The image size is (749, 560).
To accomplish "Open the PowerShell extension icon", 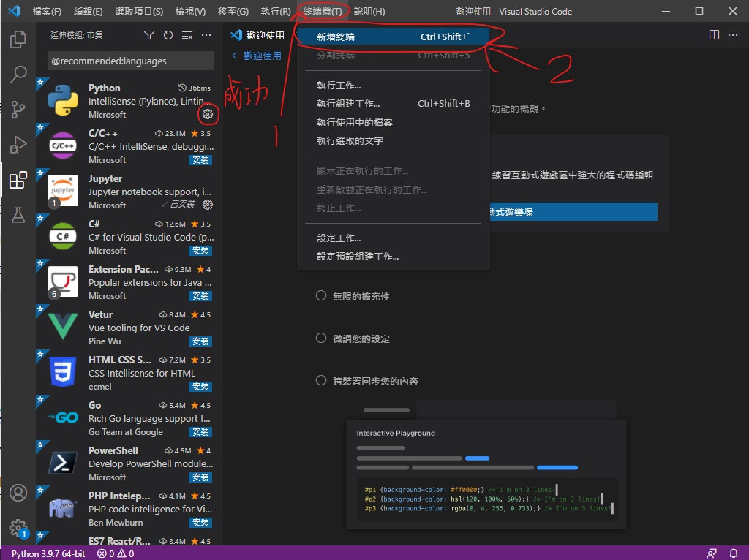I will pos(63,463).
